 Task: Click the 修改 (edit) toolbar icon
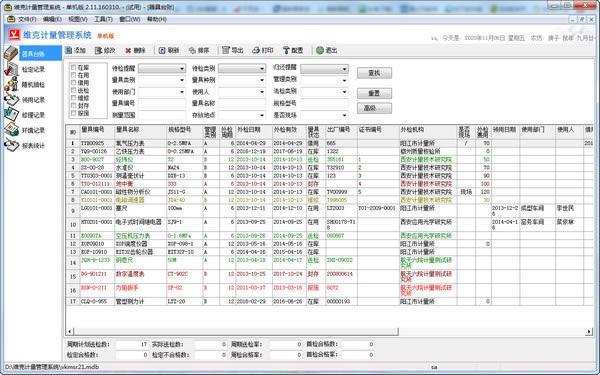click(98, 50)
